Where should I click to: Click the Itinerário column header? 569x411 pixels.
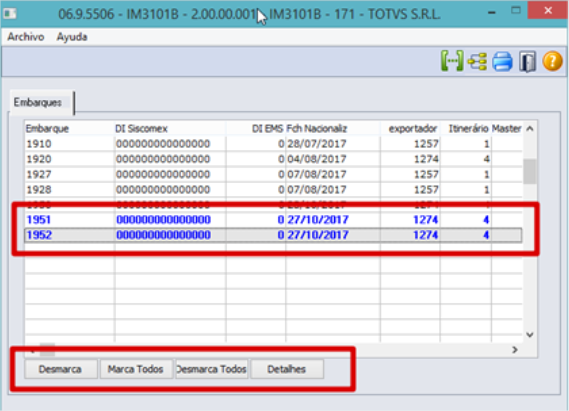click(x=465, y=128)
